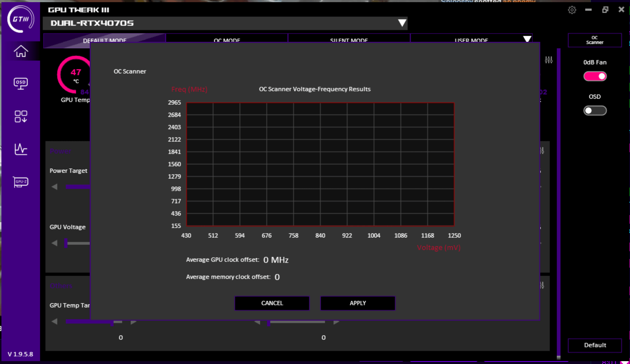Click the 'OC Scanner Voltage-Frequency Results' chart title
Image resolution: width=630 pixels, height=364 pixels.
coord(315,89)
